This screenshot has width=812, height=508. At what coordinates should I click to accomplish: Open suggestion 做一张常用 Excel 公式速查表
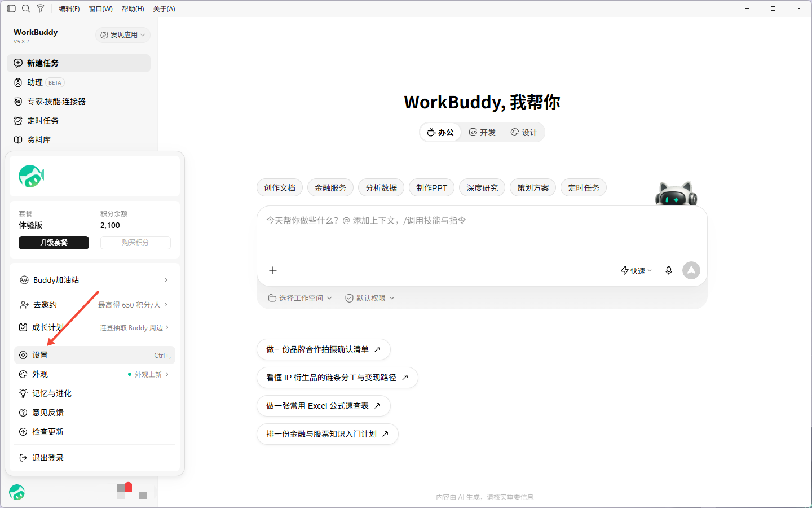click(x=324, y=406)
